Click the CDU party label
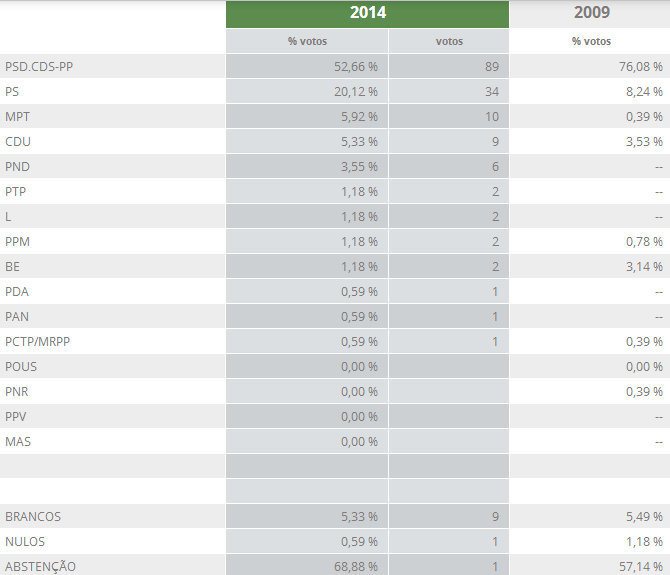 pyautogui.click(x=18, y=142)
